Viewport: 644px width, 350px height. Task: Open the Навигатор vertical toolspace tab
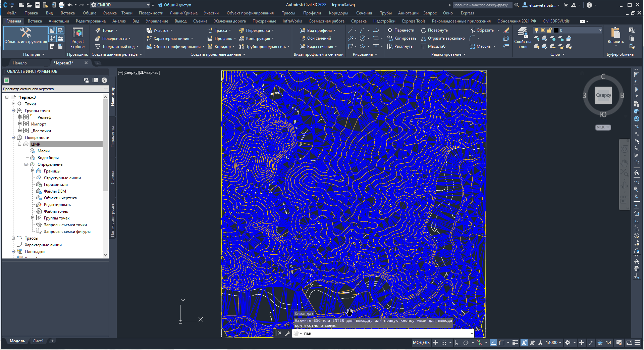[x=113, y=96]
